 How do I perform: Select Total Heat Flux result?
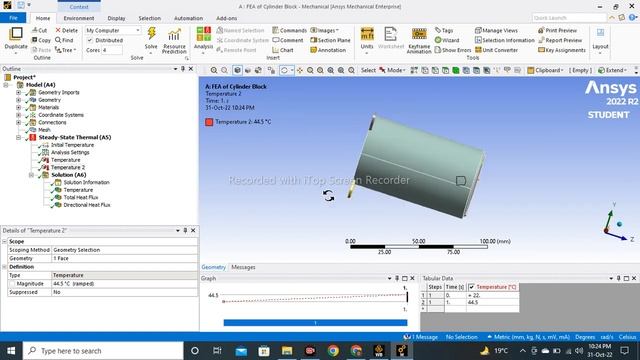81,197
